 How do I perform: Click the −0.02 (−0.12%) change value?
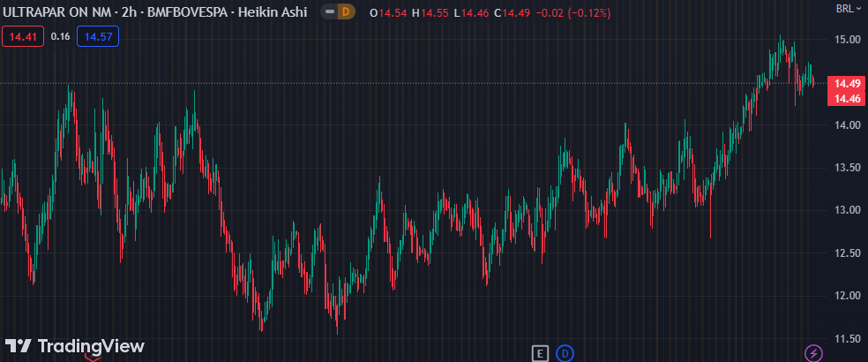point(573,12)
